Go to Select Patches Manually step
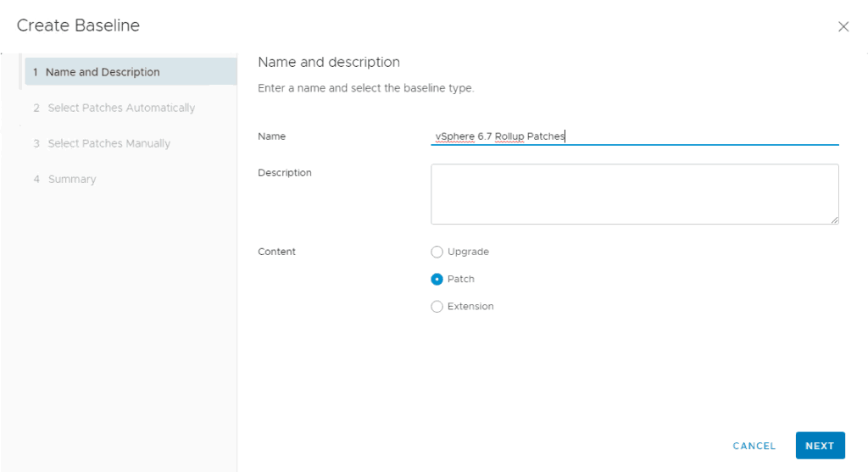This screenshot has width=868, height=472. tap(108, 143)
